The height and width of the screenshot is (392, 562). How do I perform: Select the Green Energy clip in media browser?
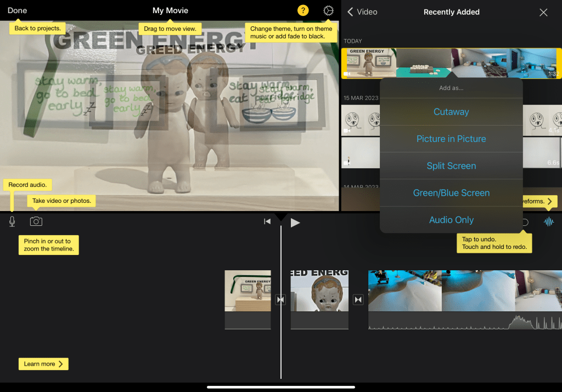[369, 63]
